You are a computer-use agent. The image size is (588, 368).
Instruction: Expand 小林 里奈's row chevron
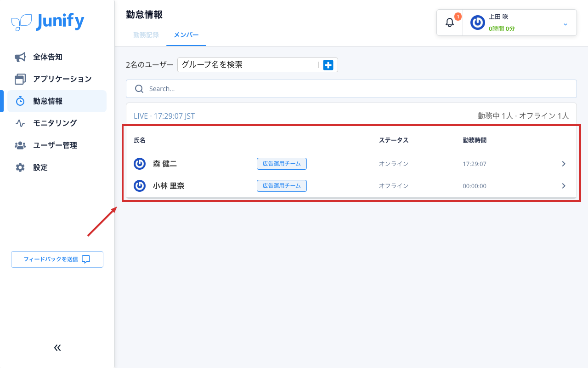(564, 186)
